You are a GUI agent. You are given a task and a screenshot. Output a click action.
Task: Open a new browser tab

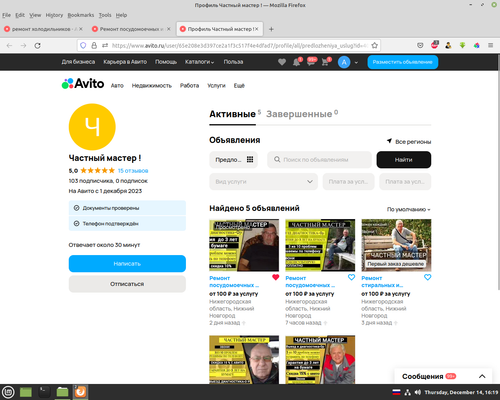point(271,29)
